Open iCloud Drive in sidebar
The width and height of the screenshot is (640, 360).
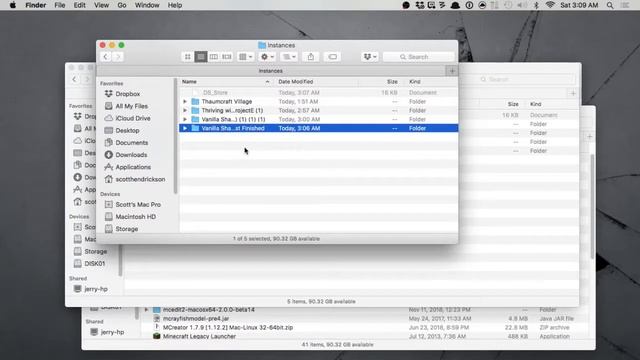coord(133,118)
